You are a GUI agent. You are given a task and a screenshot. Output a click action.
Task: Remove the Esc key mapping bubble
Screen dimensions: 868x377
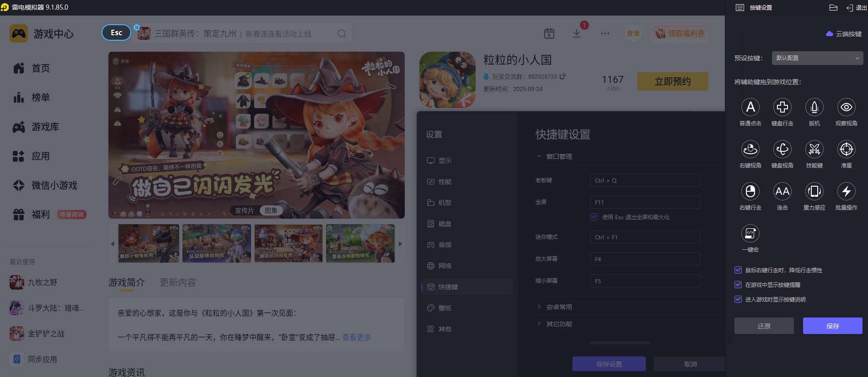(x=137, y=27)
